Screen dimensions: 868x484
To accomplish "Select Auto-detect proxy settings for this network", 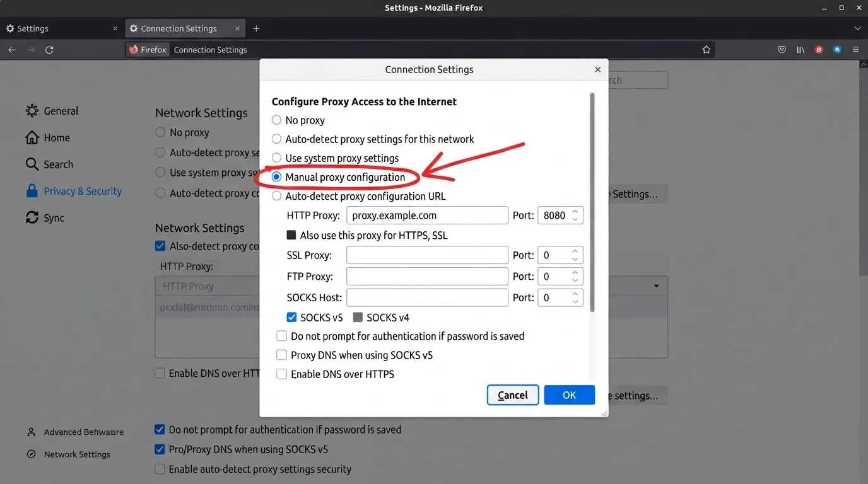I will 276,139.
